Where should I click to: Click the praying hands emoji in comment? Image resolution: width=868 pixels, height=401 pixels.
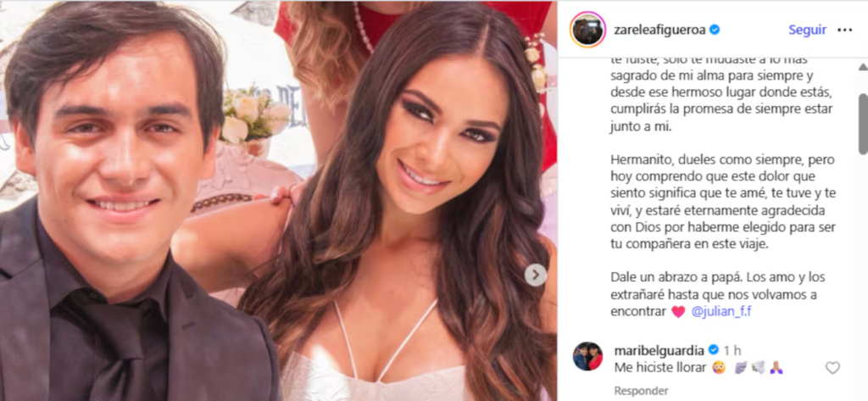tap(776, 368)
